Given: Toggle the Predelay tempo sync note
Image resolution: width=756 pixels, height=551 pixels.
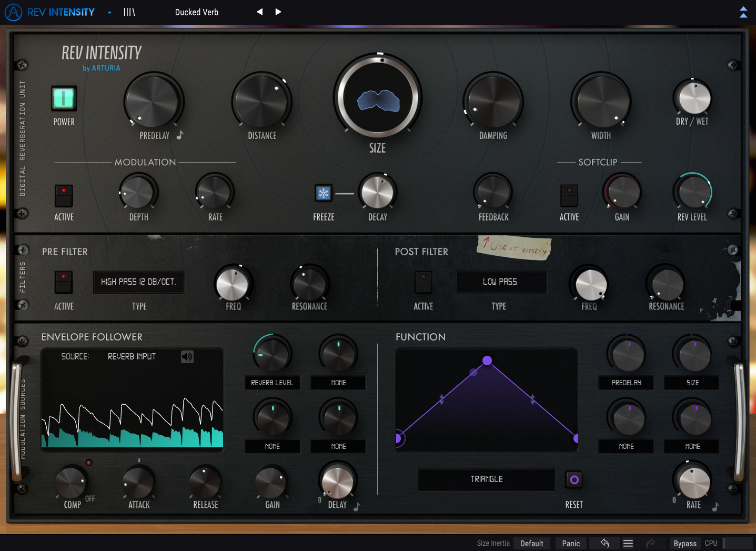Looking at the screenshot, I should click(x=180, y=135).
